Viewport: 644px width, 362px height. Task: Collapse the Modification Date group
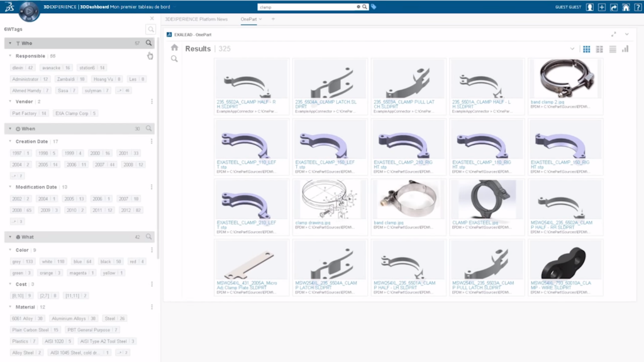click(x=10, y=187)
